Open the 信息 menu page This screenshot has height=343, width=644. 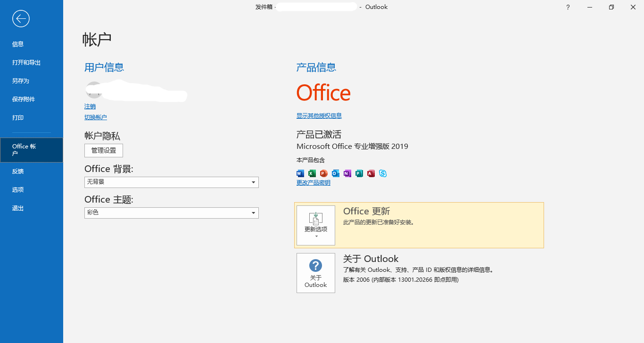tap(32, 44)
